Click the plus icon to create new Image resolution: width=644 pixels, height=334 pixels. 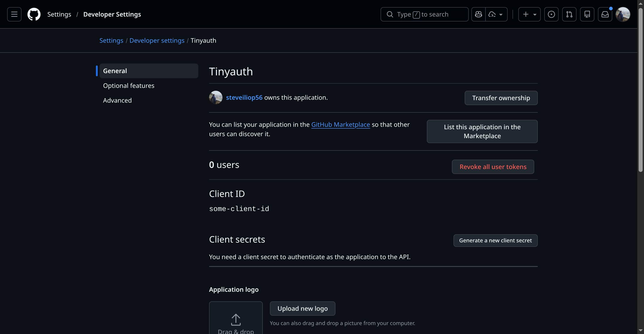pos(526,14)
